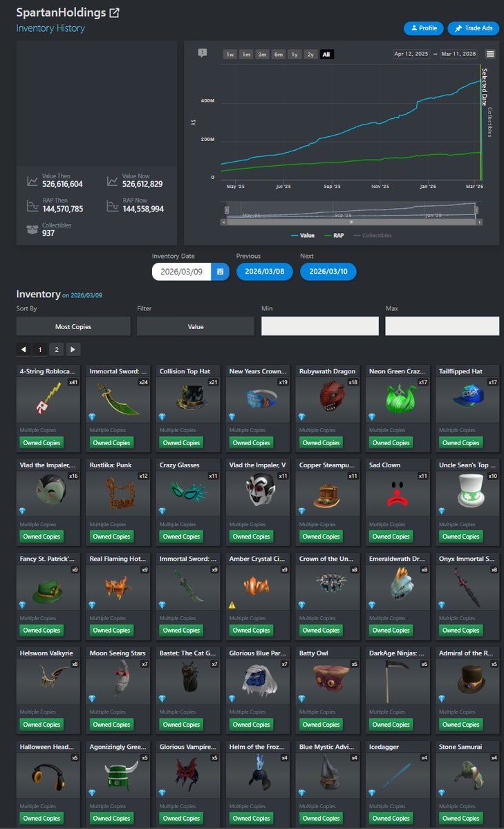Screen dimensions: 504x829
Task: Click diamond icon on Icedagger card
Action: pos(371,792)
